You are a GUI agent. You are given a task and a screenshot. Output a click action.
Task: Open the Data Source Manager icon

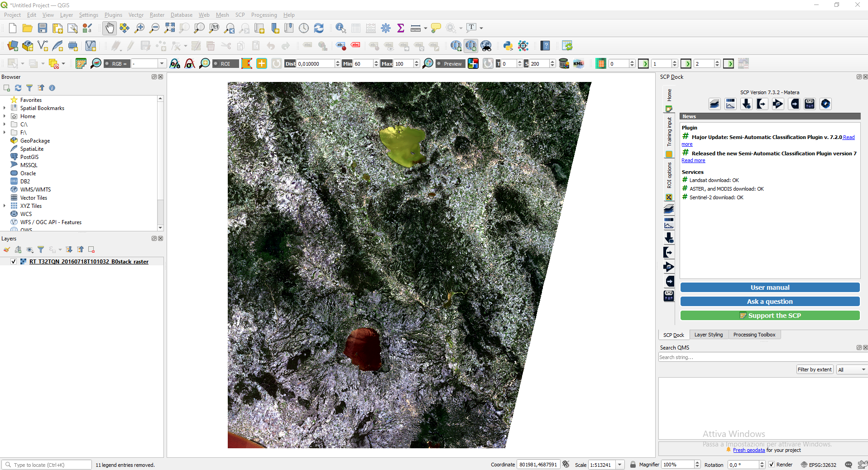tap(13, 46)
